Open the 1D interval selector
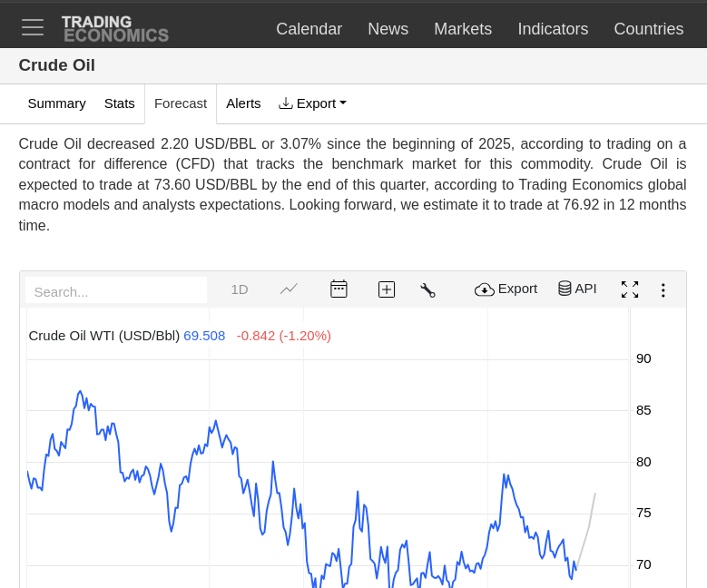Image resolution: width=707 pixels, height=588 pixels. [240, 289]
